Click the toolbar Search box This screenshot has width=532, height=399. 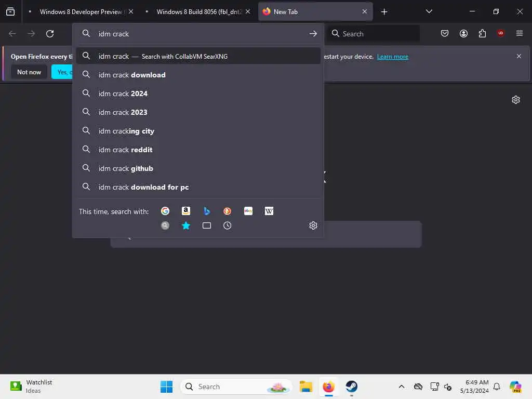pyautogui.click(x=373, y=34)
